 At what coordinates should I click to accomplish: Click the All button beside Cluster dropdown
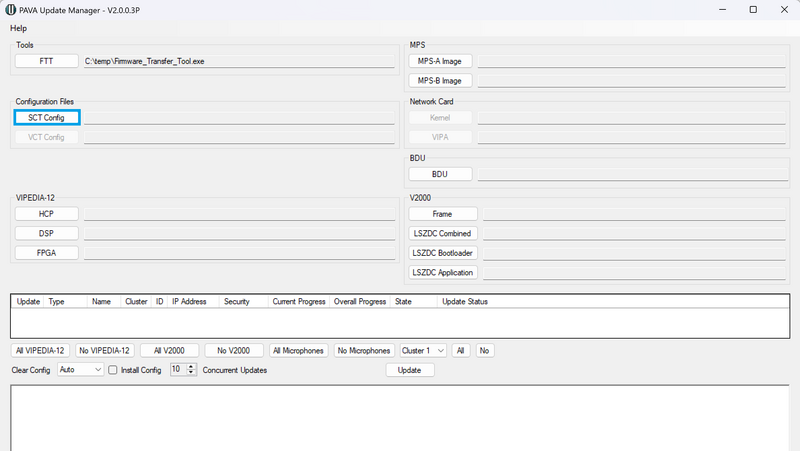click(461, 350)
